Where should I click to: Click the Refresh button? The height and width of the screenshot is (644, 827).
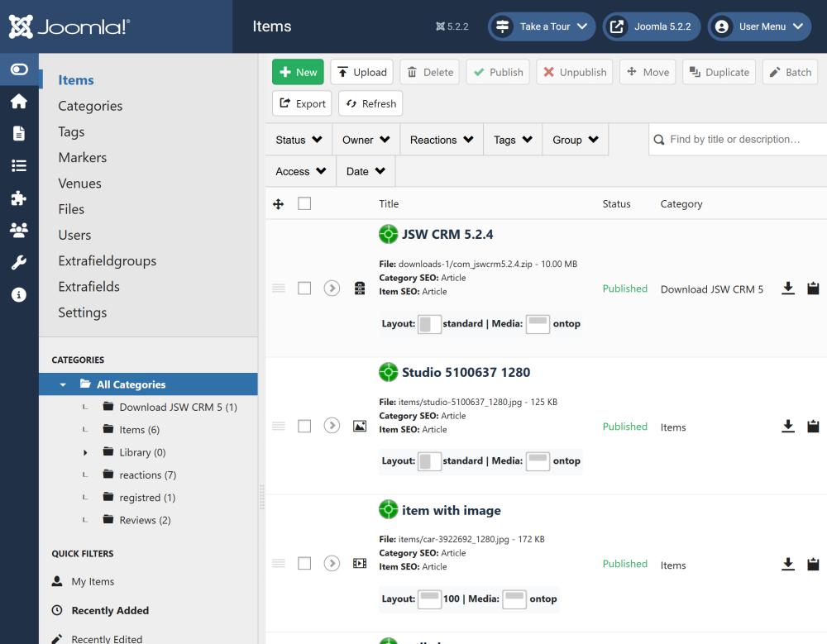[x=370, y=103]
